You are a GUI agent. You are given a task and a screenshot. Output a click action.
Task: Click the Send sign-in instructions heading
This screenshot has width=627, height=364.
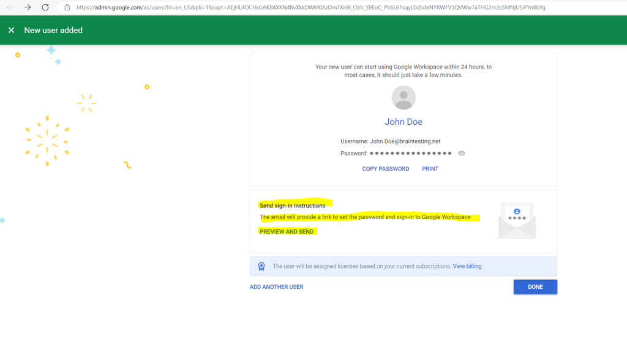click(x=292, y=206)
